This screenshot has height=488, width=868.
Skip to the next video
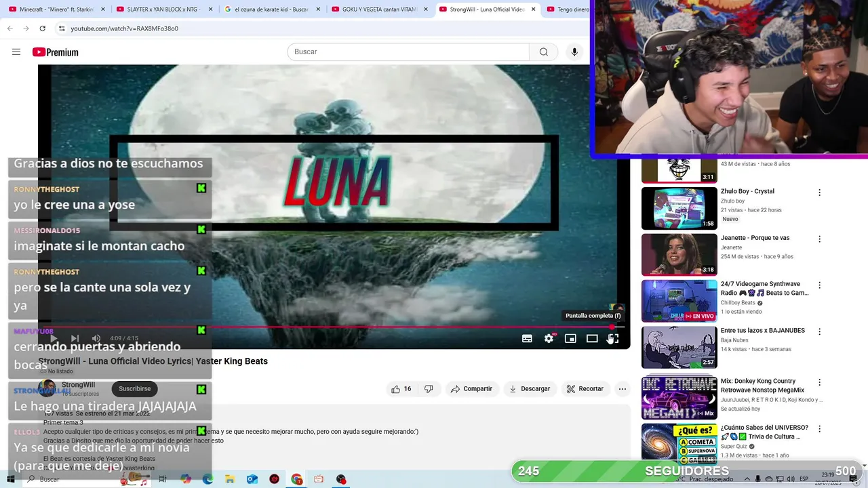point(75,338)
